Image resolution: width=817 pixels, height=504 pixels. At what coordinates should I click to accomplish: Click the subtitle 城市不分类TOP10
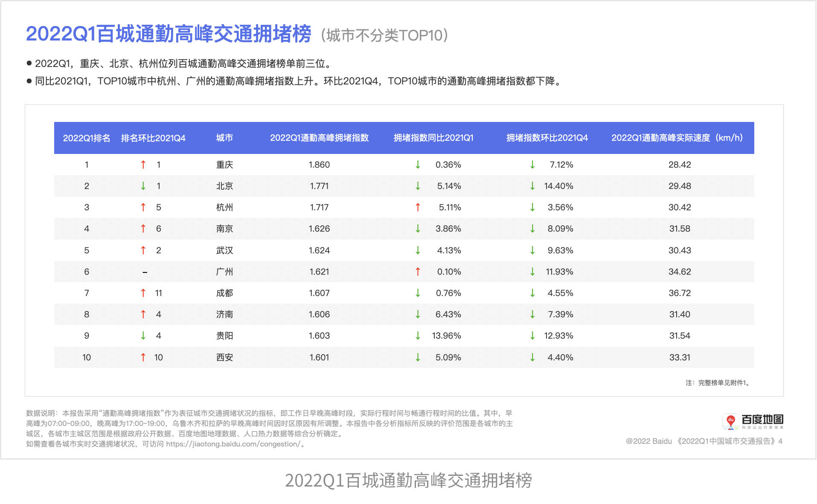[x=384, y=35]
